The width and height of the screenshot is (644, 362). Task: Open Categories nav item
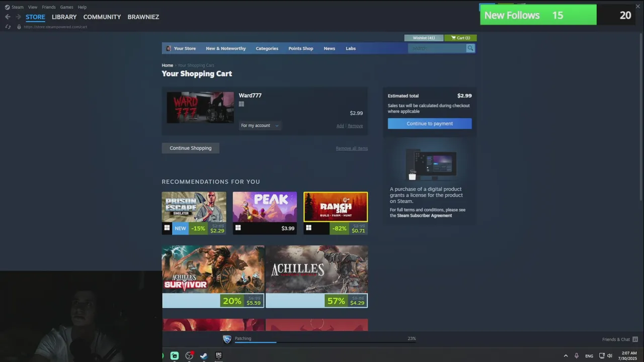[267, 48]
